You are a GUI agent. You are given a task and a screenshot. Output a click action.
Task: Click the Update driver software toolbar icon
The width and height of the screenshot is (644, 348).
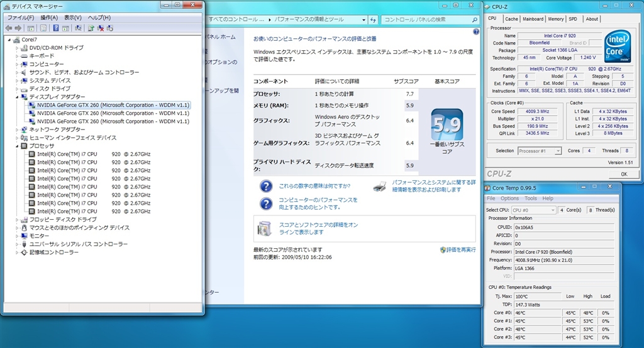(91, 28)
